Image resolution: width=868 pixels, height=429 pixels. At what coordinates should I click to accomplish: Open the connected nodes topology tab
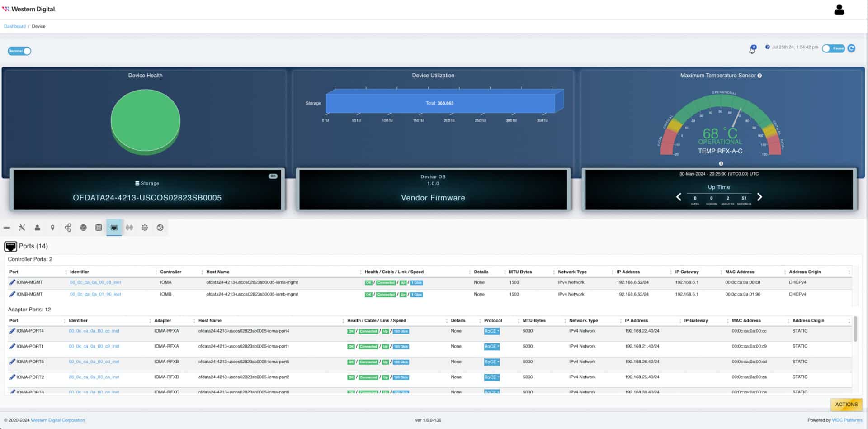68,228
